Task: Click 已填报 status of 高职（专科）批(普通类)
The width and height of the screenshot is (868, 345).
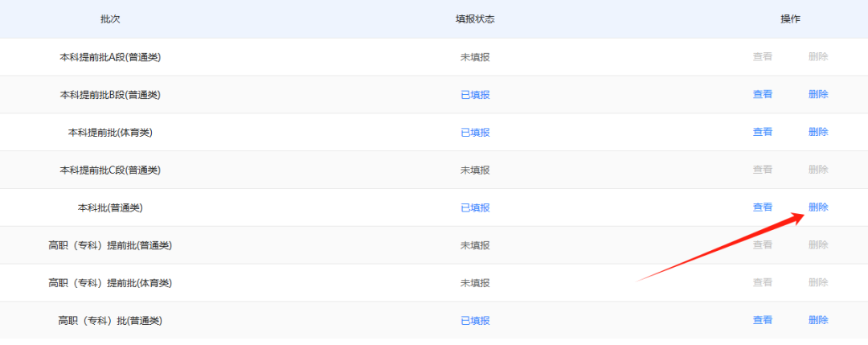Action: click(475, 321)
